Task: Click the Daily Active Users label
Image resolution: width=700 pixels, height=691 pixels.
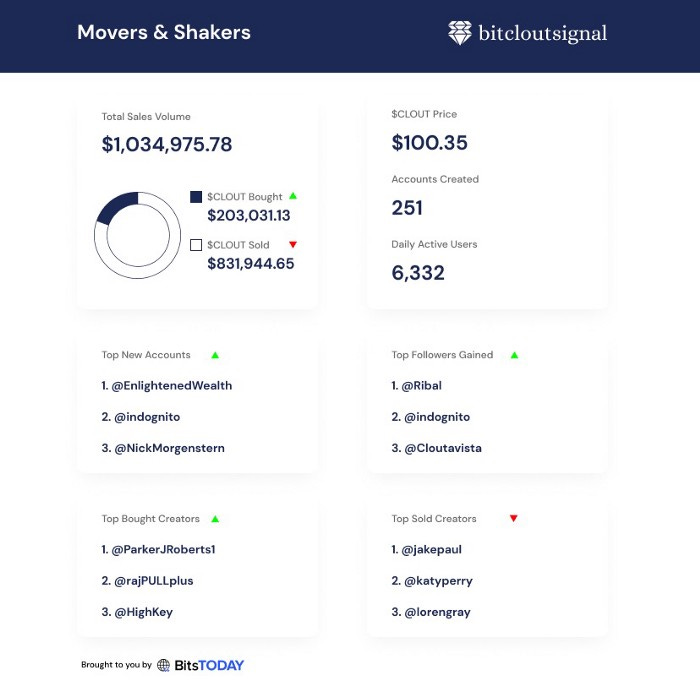Action: [x=434, y=244]
